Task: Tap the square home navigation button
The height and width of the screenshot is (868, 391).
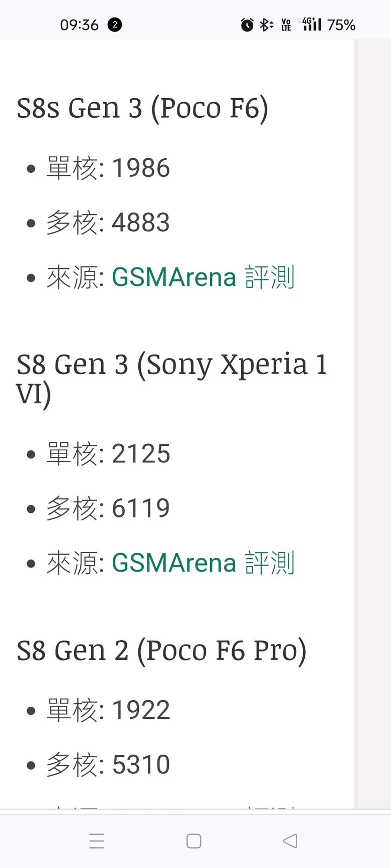Action: click(x=194, y=840)
